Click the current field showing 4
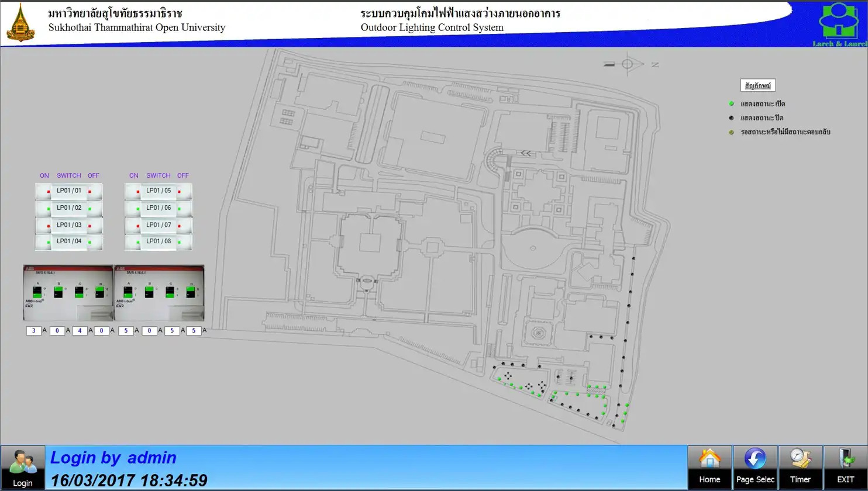 click(x=80, y=331)
